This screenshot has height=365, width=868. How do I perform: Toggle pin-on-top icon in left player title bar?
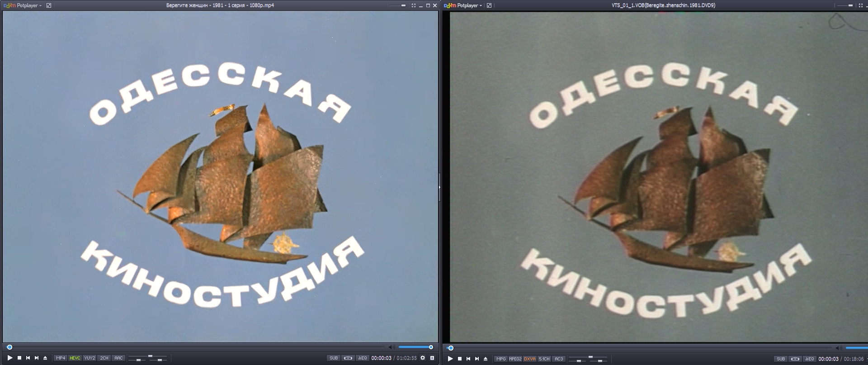(x=49, y=5)
